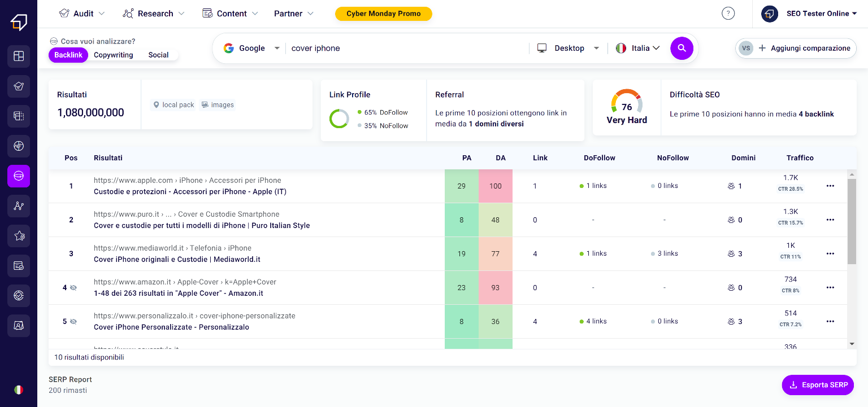Open the editor sidebar icon below star
The height and width of the screenshot is (407, 868).
19,265
